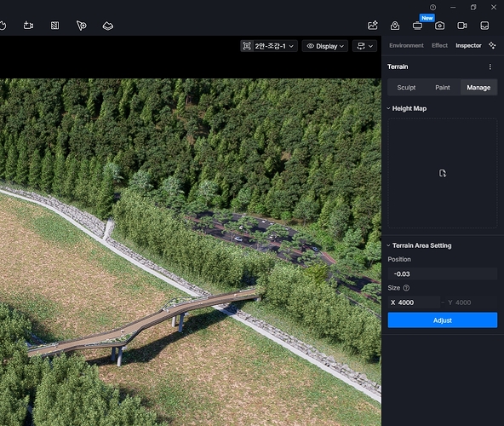The image size is (504, 426).
Task: Click the AI sparkle icon beside Inspector
Action: pos(492,45)
